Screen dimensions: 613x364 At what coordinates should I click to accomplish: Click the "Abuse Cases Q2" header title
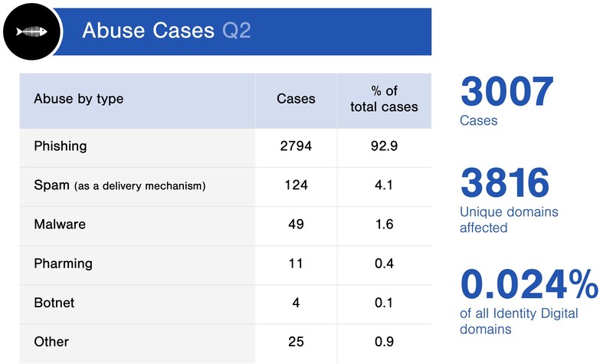coord(166,31)
